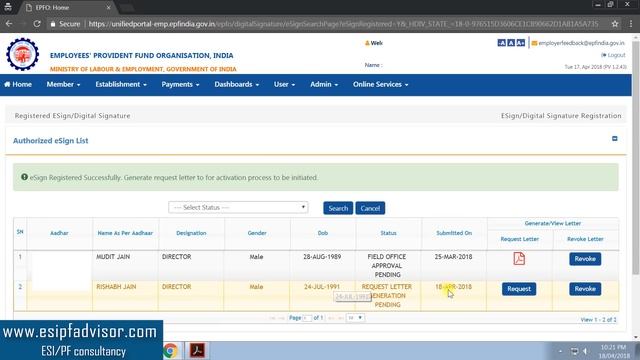The image size is (640, 360).
Task: Open the Chrome menu with three dots
Action: click(x=631, y=24)
